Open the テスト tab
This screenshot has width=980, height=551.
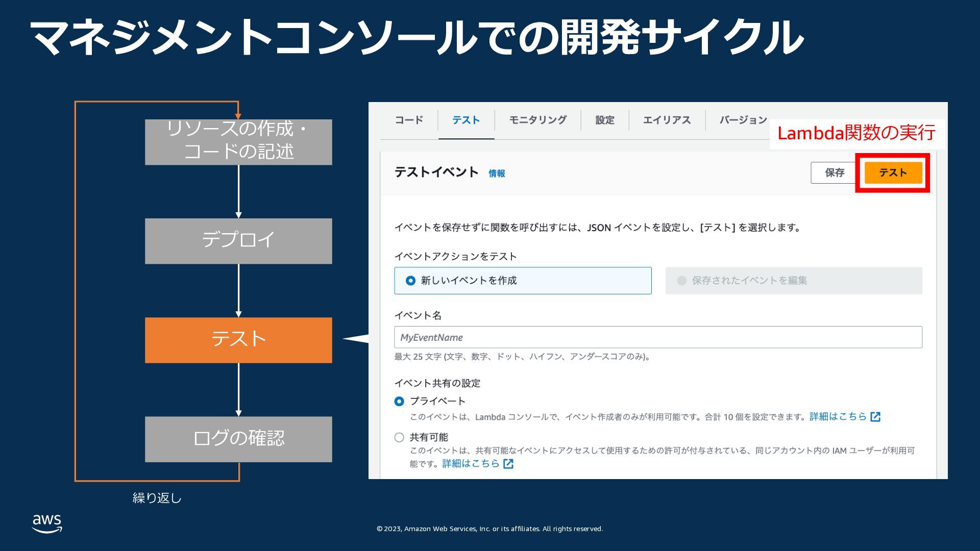click(465, 120)
